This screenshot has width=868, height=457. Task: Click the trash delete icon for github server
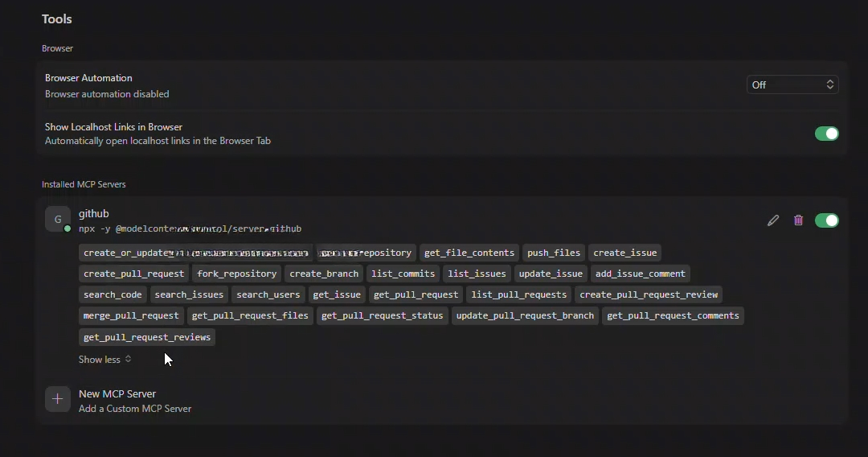pyautogui.click(x=798, y=220)
